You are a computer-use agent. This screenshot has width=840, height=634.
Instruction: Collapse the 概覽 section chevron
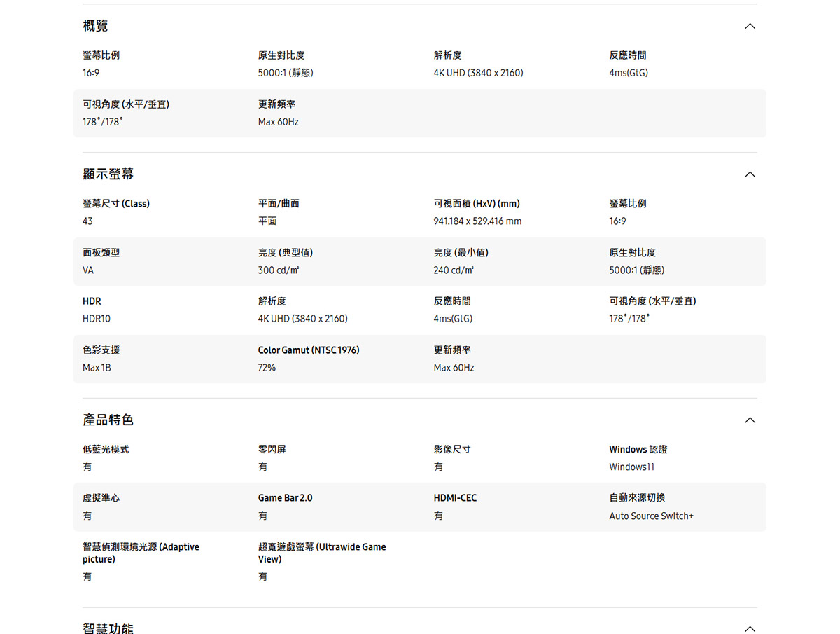click(750, 26)
